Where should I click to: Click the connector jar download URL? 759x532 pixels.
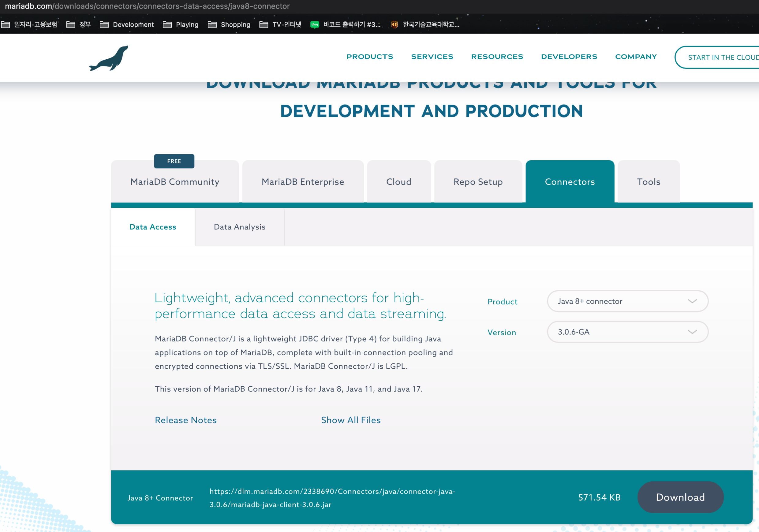coord(332,498)
